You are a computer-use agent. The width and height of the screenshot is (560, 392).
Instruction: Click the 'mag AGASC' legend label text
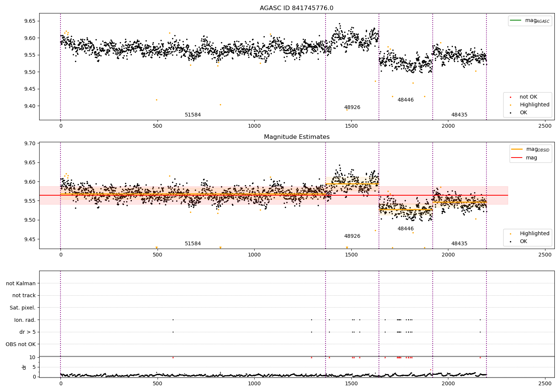point(537,21)
